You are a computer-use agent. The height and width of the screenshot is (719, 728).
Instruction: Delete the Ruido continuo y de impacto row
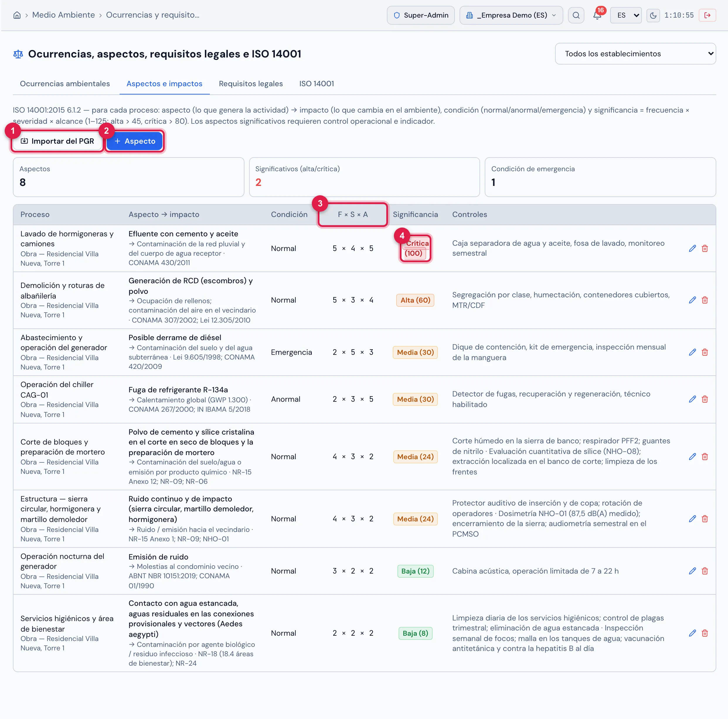[705, 519]
